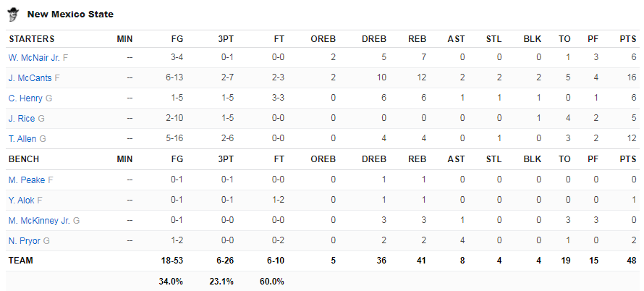This screenshot has height=291, width=644.
Task: Click the REB header in bench section
Action: click(418, 159)
